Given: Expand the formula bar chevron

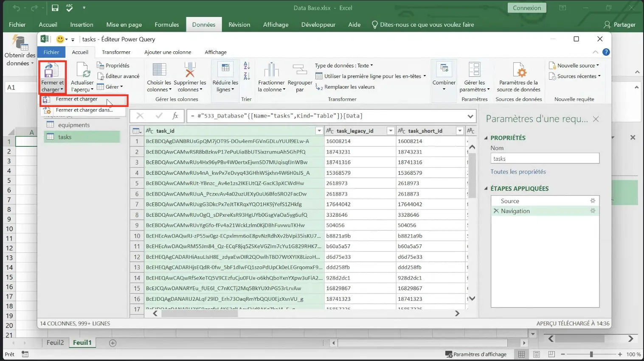Looking at the screenshot, I should click(x=470, y=116).
